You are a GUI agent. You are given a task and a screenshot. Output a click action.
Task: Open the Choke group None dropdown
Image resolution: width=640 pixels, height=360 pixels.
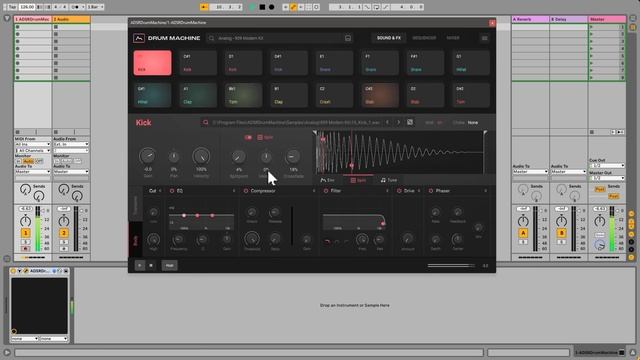pos(473,122)
